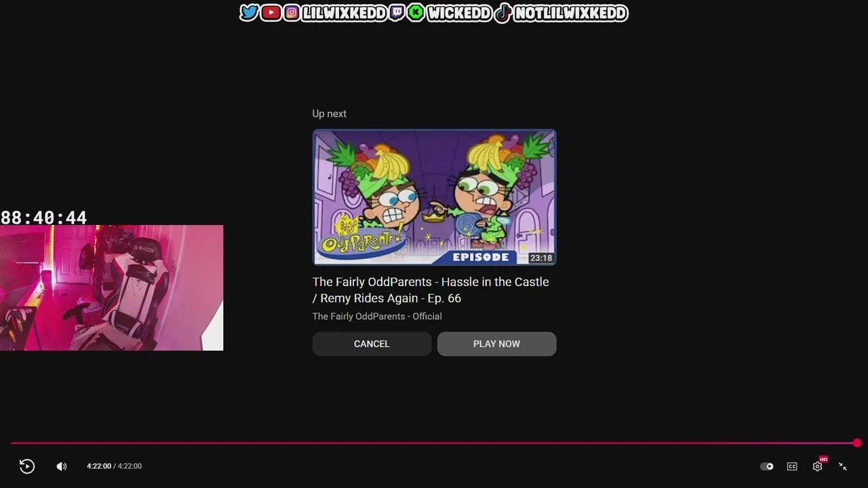The width and height of the screenshot is (868, 488).
Task: Enable closed captions (CC)
Action: [792, 466]
